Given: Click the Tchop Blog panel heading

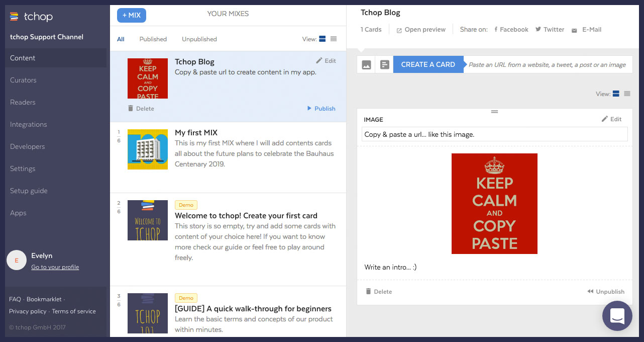Looking at the screenshot, I should point(380,13).
